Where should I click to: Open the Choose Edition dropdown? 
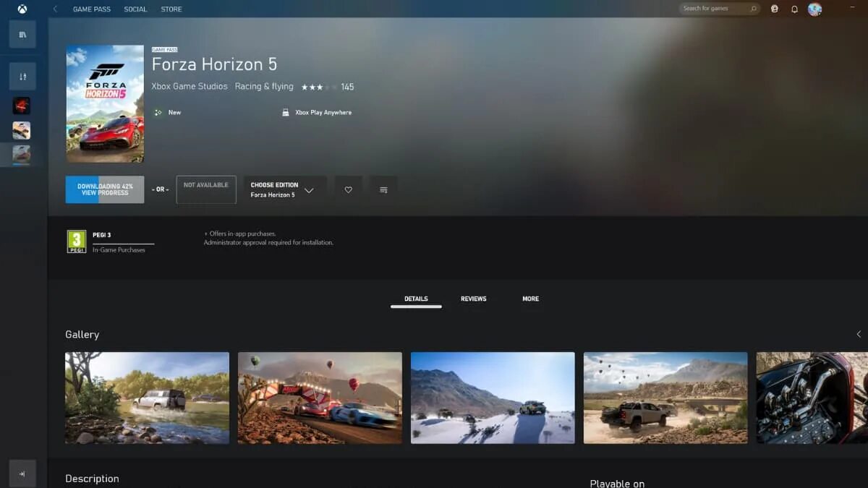tap(285, 189)
